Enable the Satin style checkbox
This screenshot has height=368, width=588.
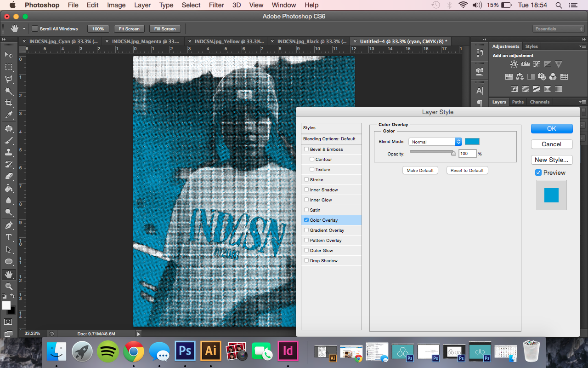coord(306,210)
